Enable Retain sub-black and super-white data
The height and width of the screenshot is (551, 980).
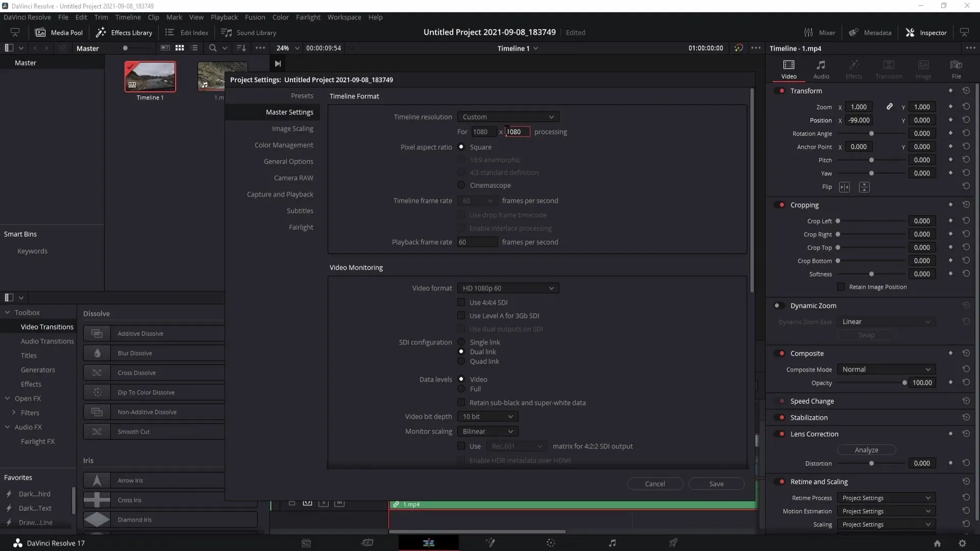pyautogui.click(x=461, y=403)
